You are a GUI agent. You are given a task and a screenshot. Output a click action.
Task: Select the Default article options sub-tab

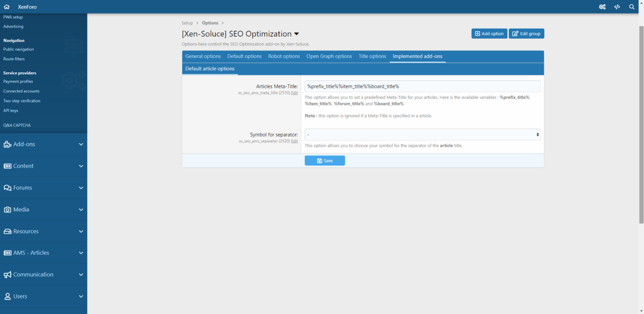[x=210, y=69]
